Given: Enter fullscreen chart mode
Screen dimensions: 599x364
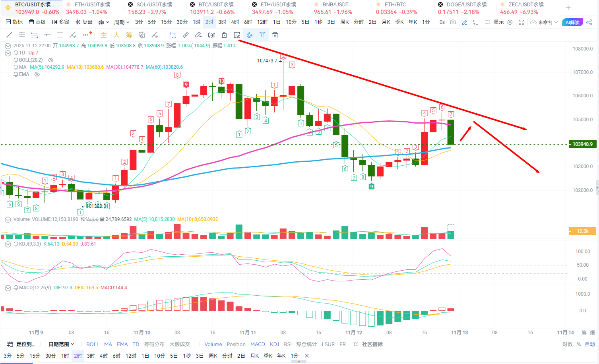Looking at the screenshot, I should [521, 22].
